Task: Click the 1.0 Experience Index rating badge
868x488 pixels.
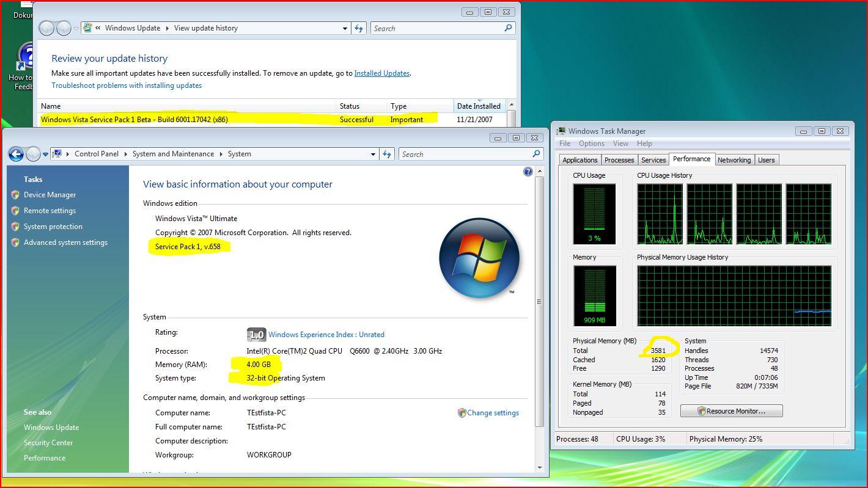Action: [256, 334]
